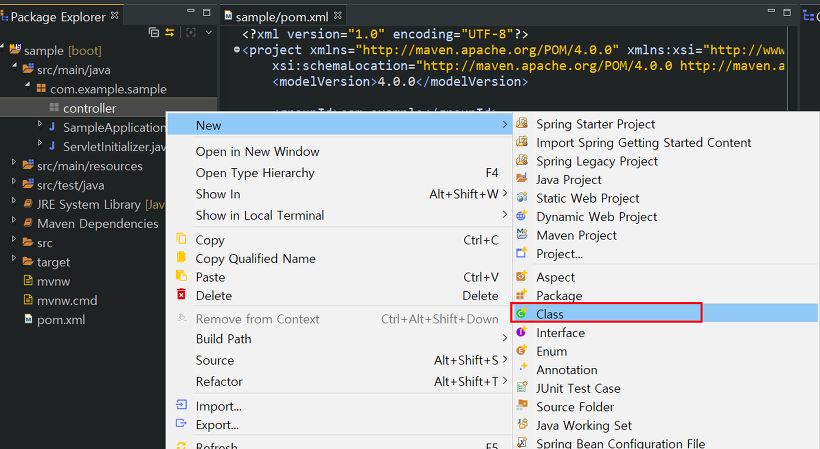Click the red Delete icon
The image size is (820, 449).
pos(181,294)
